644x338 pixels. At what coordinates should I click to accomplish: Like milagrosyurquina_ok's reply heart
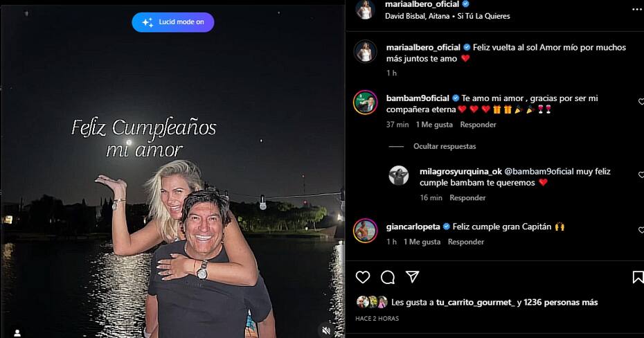641,175
